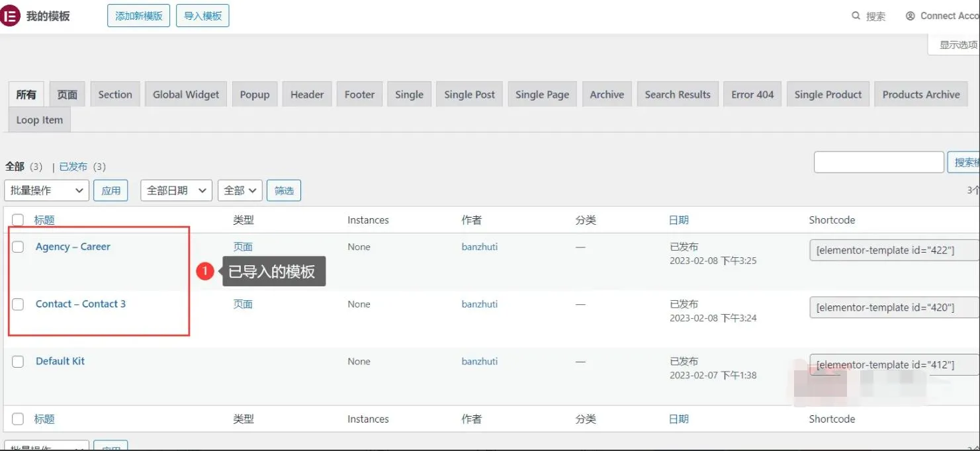Click the 我的模板 page title

click(x=48, y=16)
